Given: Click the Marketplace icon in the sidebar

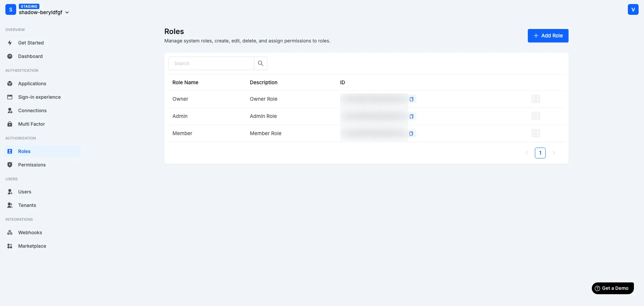Looking at the screenshot, I should (10, 246).
